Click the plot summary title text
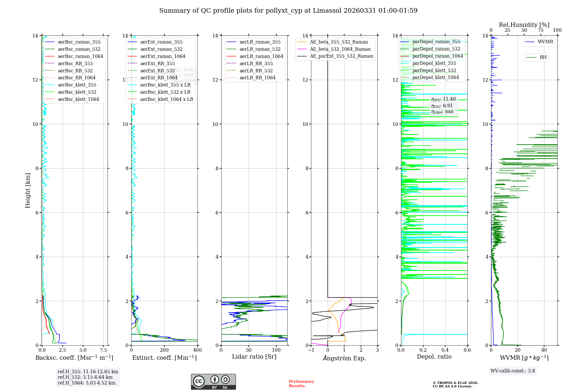The image size is (577, 392). [288, 11]
